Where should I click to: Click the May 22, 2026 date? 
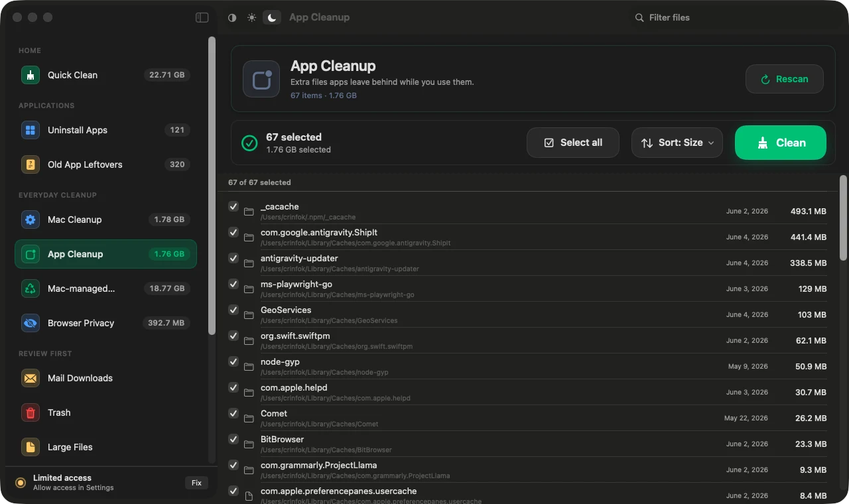[x=746, y=418]
